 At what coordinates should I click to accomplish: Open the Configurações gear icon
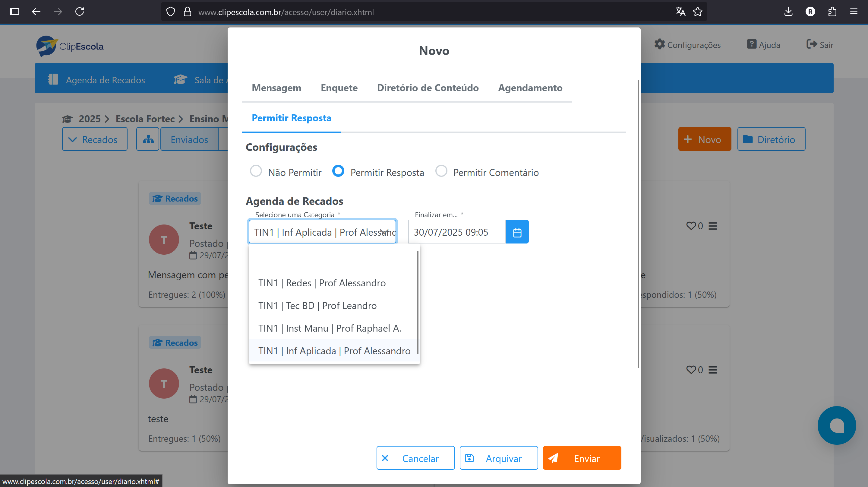tap(659, 44)
